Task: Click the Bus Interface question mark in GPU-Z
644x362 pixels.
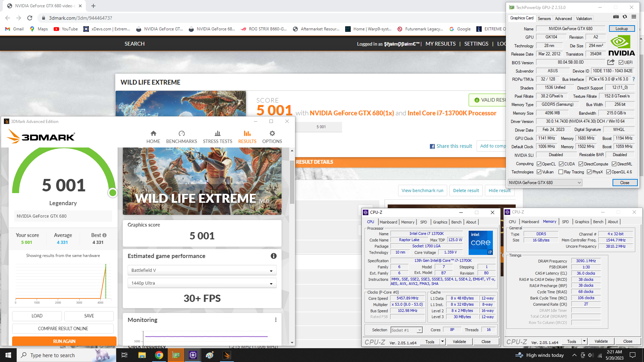Action: coord(634,79)
